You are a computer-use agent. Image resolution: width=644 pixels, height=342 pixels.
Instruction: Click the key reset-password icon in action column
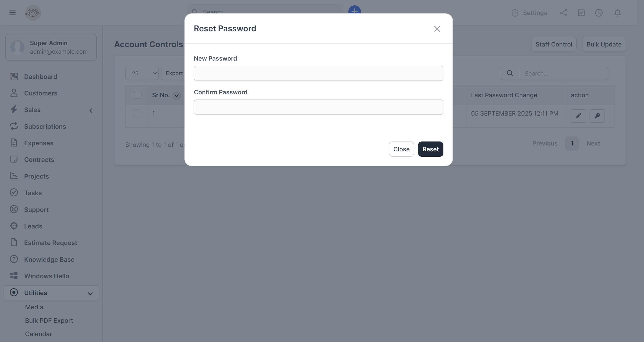pyautogui.click(x=597, y=116)
